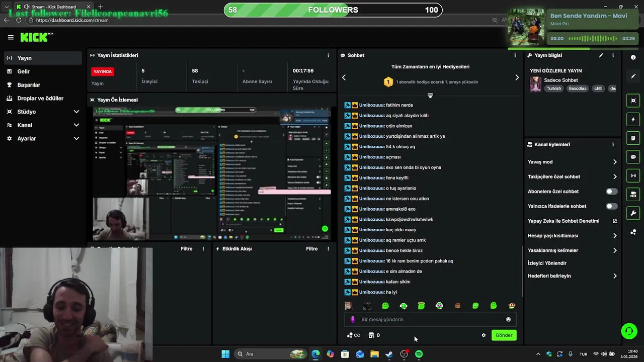Collapse the gift leaderboard with lines arrow

pos(430,96)
